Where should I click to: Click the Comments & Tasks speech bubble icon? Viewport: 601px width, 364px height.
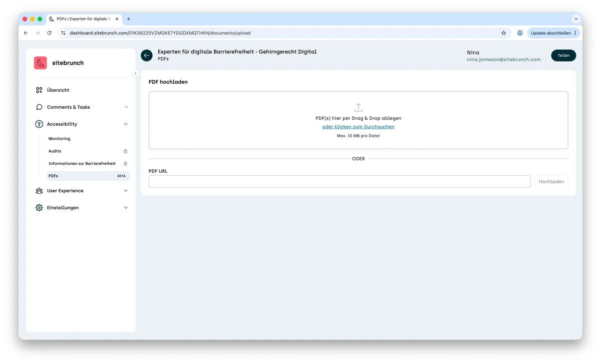(39, 107)
